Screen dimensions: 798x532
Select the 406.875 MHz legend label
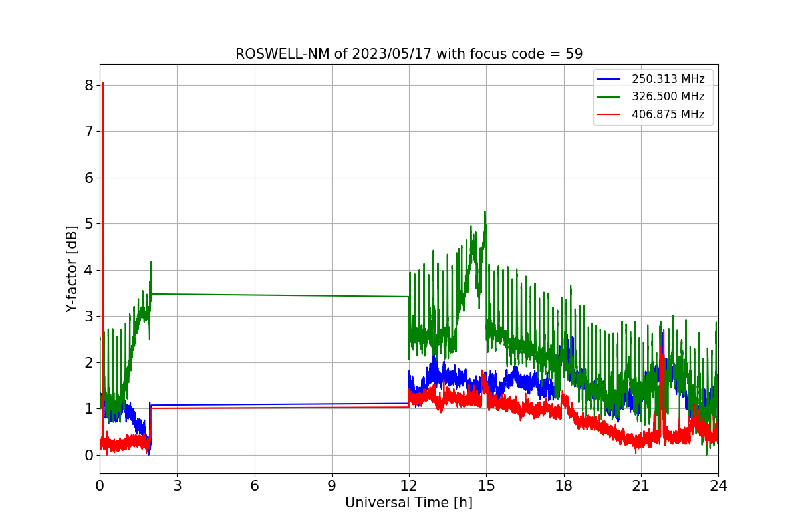click(668, 114)
